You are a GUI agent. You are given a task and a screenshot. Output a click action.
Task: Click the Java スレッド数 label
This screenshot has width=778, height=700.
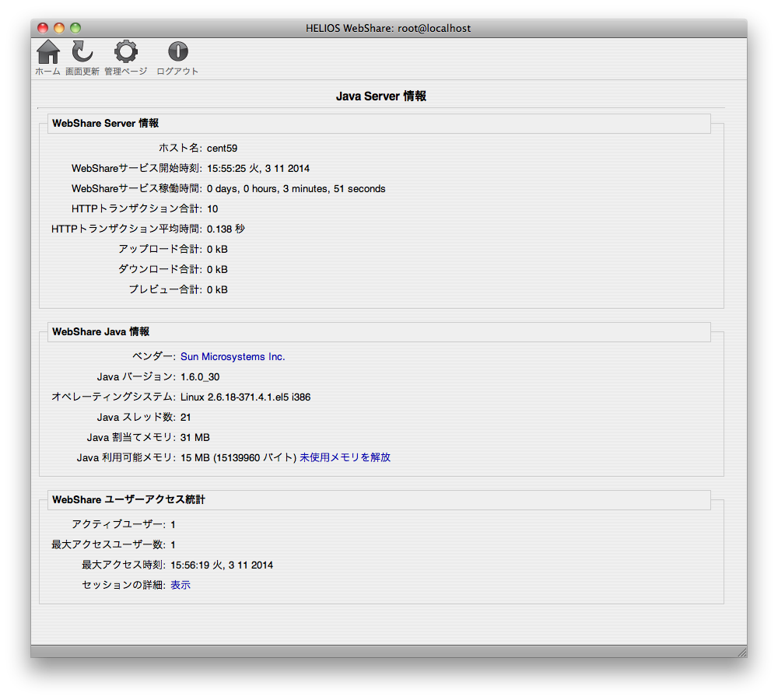136,418
